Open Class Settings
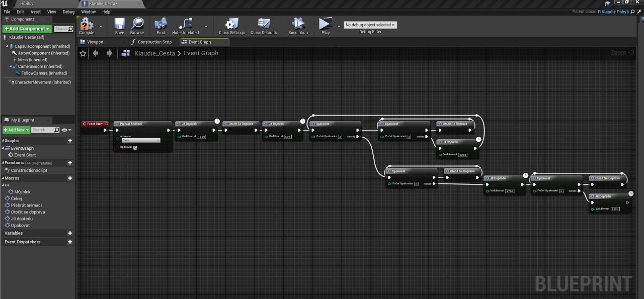Viewport: 644px width, 299px height. coord(231,24)
